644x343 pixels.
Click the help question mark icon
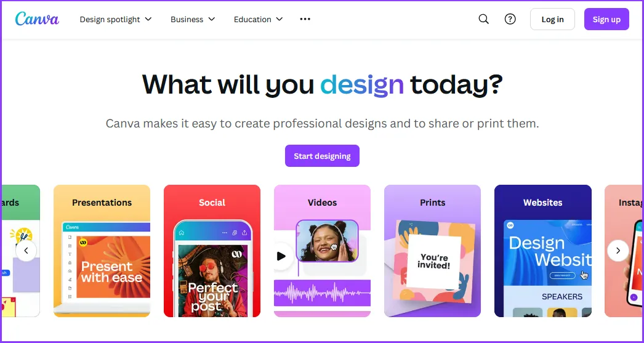click(510, 19)
